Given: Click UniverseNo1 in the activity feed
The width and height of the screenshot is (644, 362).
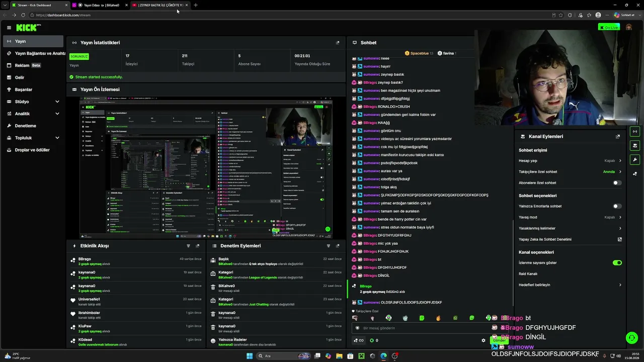Looking at the screenshot, I should point(89,299).
